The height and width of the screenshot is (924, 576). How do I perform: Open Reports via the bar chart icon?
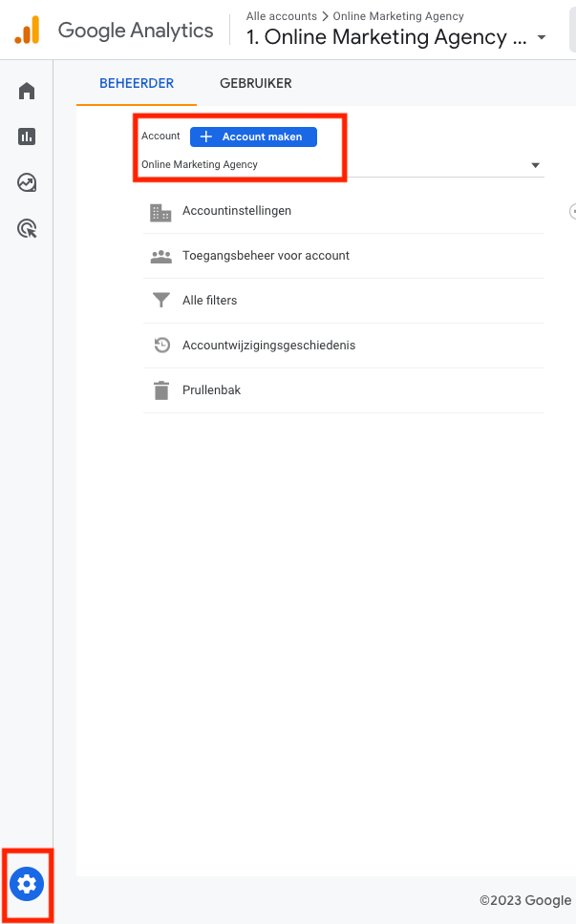tap(26, 136)
